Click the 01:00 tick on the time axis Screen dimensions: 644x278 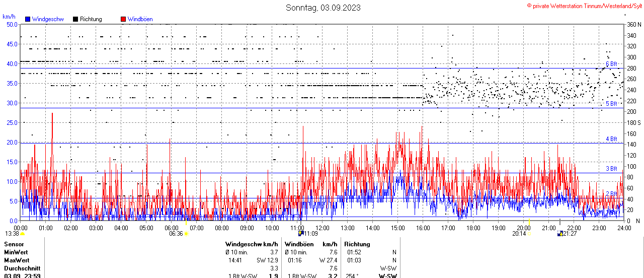pyautogui.click(x=46, y=228)
